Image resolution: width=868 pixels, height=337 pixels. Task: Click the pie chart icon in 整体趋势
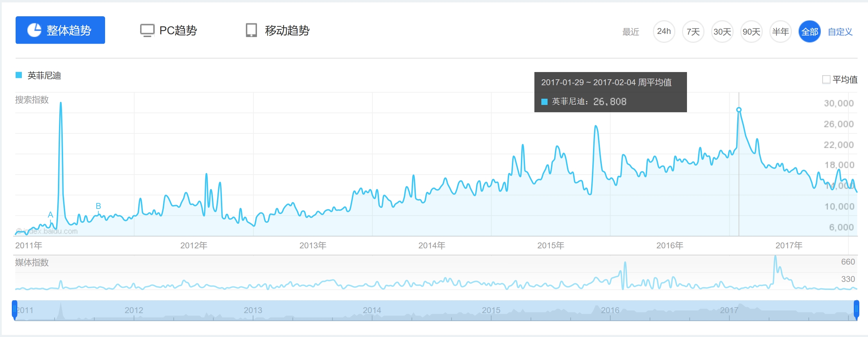click(34, 30)
